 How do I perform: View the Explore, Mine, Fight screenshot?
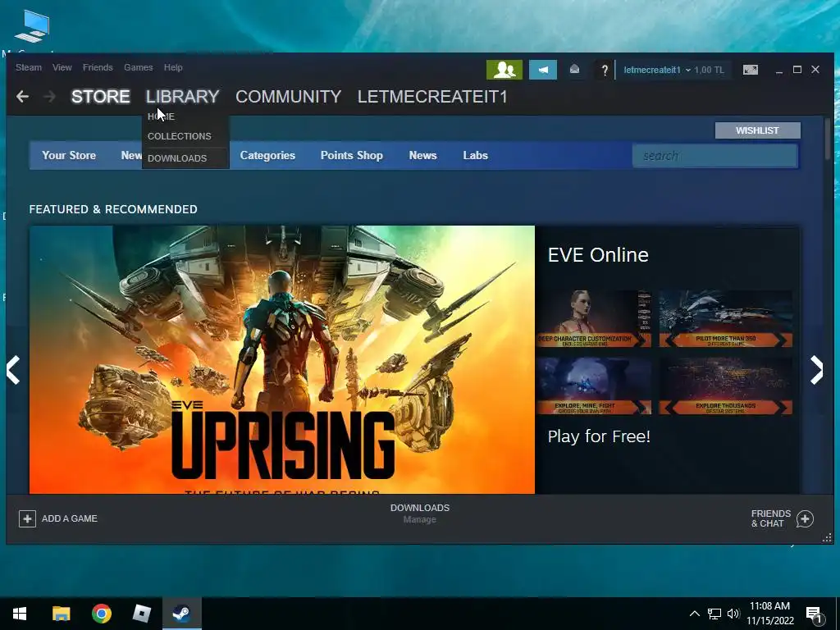[x=594, y=386]
